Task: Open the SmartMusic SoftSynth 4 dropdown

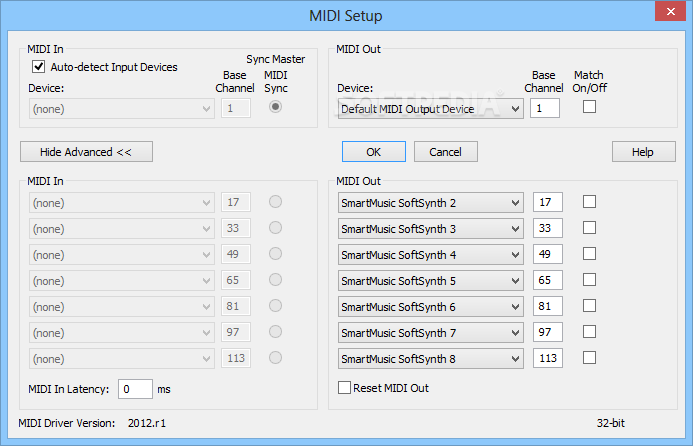Action: (x=430, y=255)
